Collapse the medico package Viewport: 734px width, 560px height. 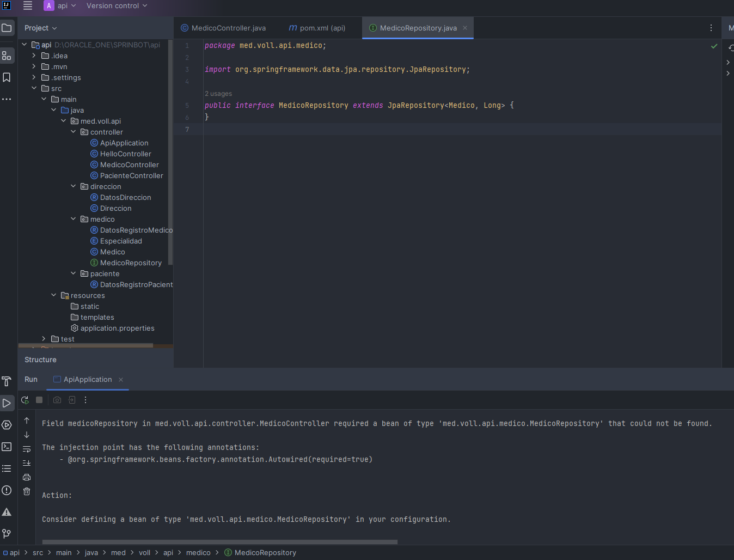74,219
